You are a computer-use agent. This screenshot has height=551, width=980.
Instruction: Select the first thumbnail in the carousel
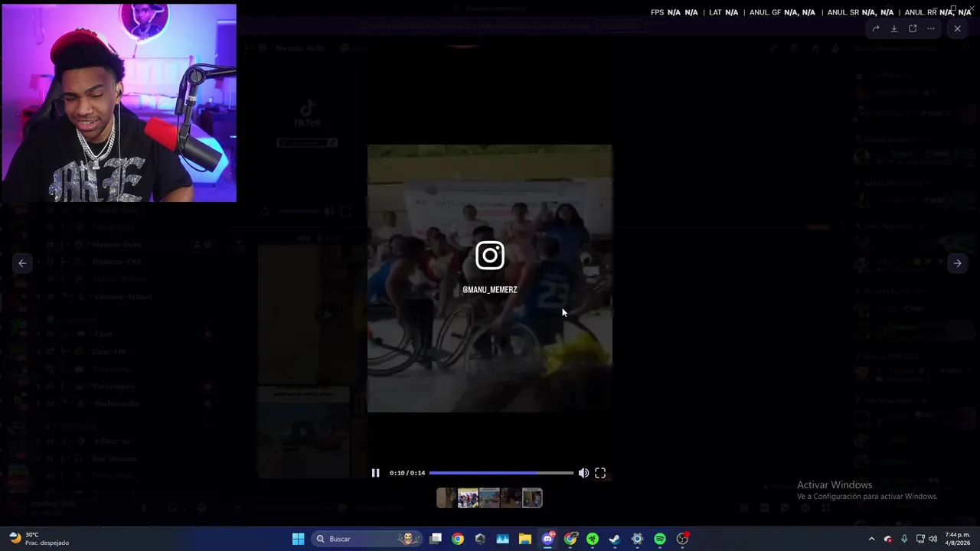coord(446,498)
